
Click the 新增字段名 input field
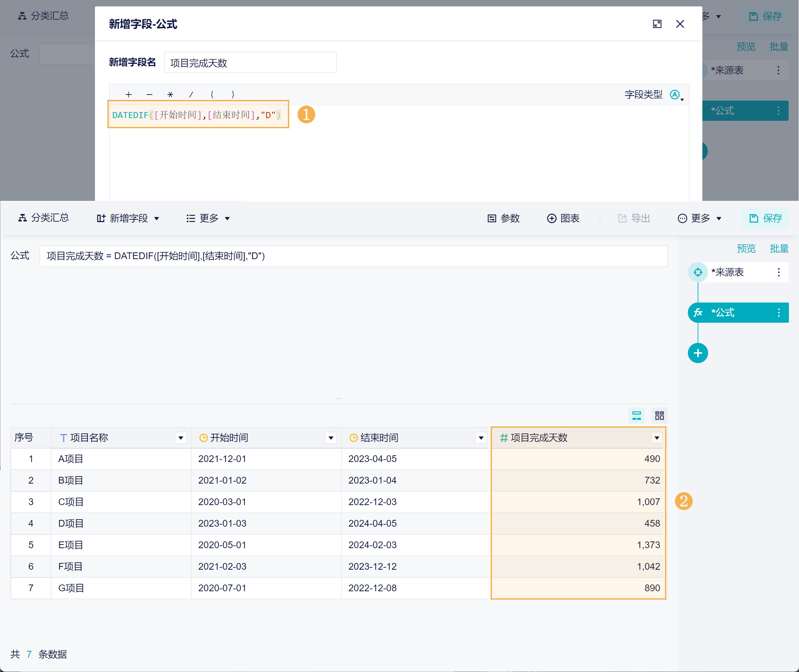[250, 63]
